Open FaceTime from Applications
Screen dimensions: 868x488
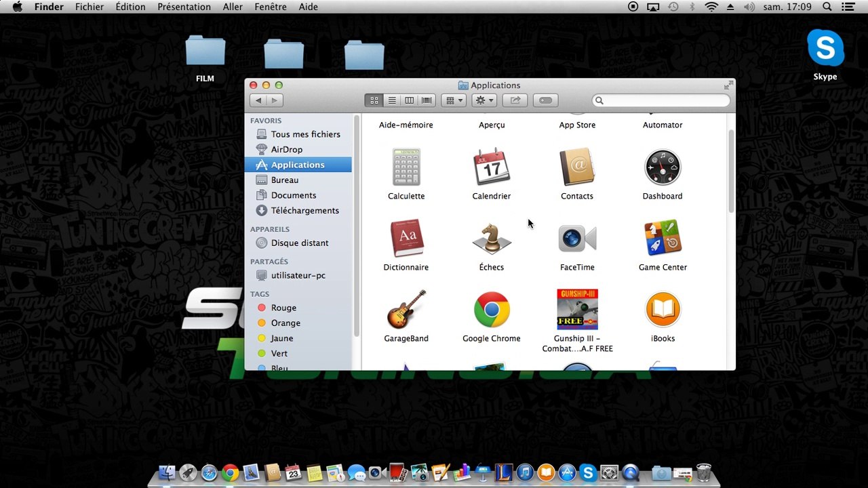(x=577, y=238)
